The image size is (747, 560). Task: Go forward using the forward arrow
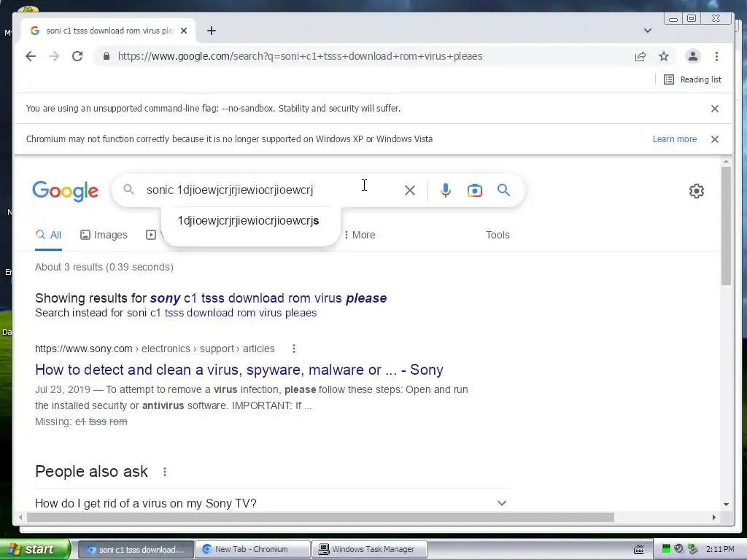tap(54, 56)
